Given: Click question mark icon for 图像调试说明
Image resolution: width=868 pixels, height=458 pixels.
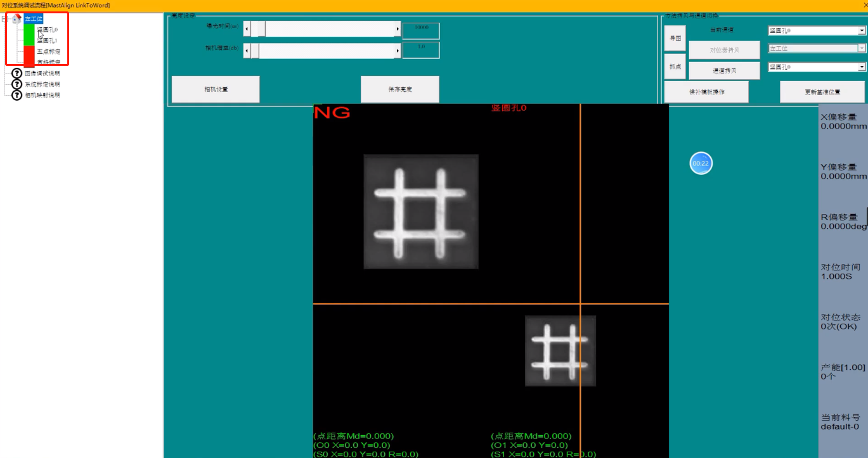Looking at the screenshot, I should (x=17, y=73).
